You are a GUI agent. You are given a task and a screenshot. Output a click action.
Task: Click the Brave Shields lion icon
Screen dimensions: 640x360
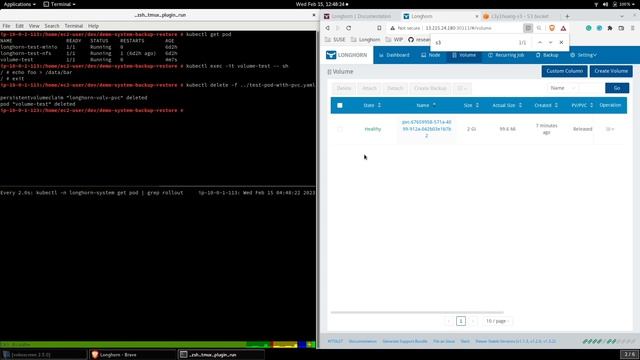pos(552,28)
